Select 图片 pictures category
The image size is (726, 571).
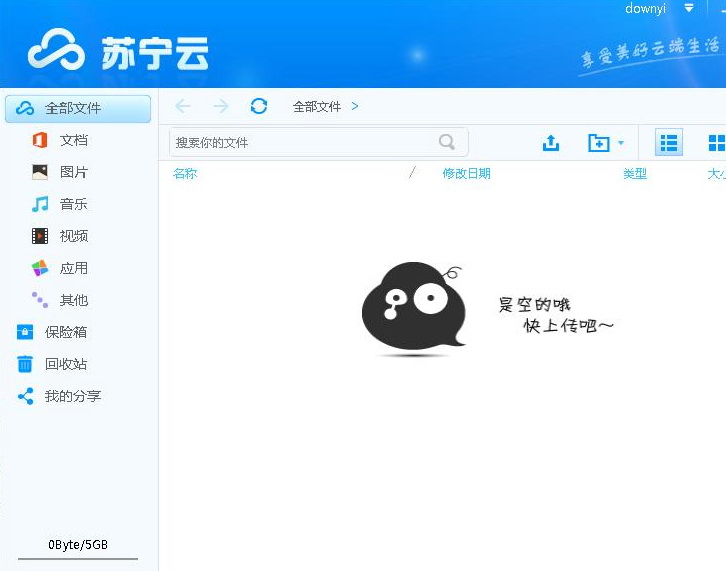tap(73, 172)
